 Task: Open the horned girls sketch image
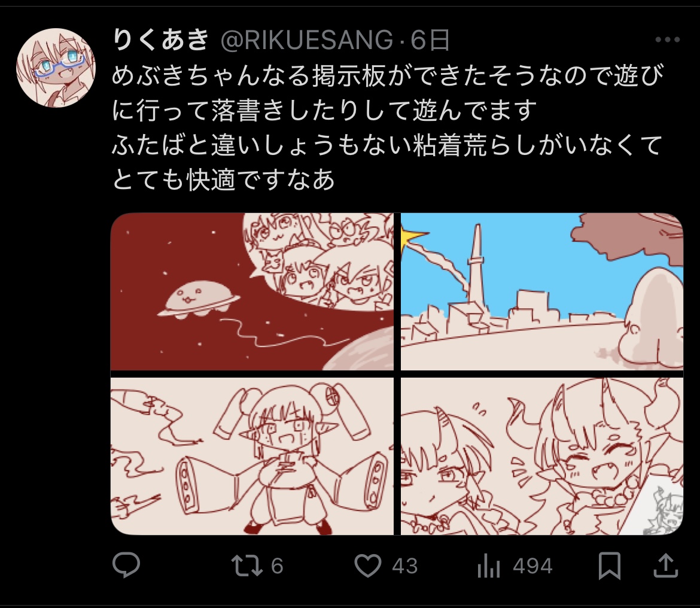[542, 456]
